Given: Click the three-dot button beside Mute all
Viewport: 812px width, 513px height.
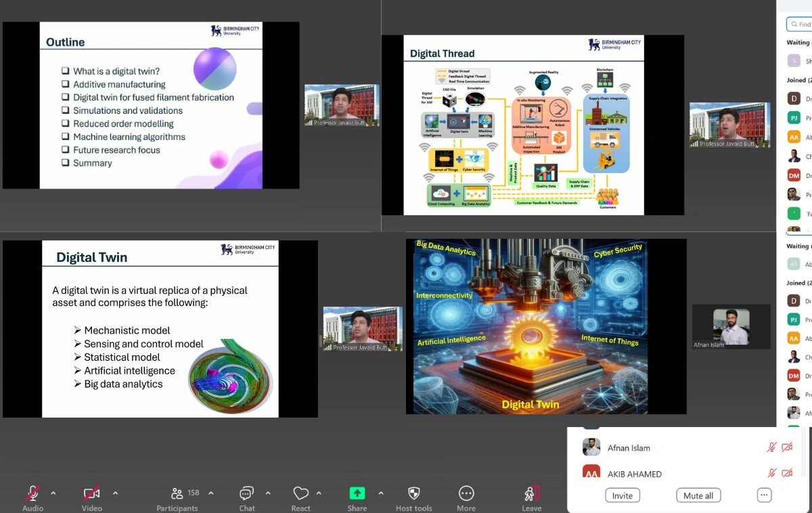Looking at the screenshot, I should [x=764, y=495].
